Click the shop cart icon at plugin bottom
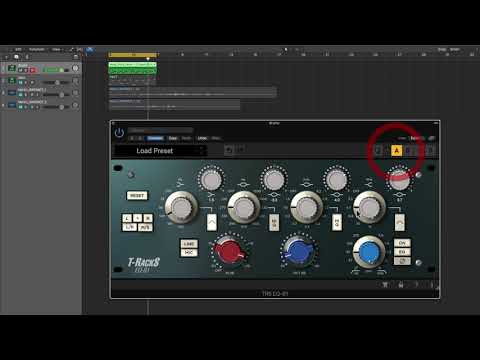Viewport: 480px width, 360px height. pyautogui.click(x=385, y=285)
